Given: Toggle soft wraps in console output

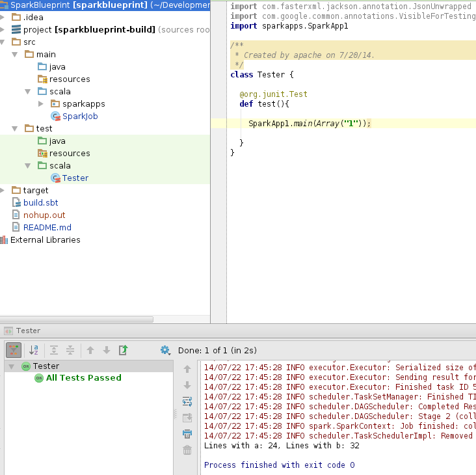Looking at the screenshot, I should tap(187, 401).
